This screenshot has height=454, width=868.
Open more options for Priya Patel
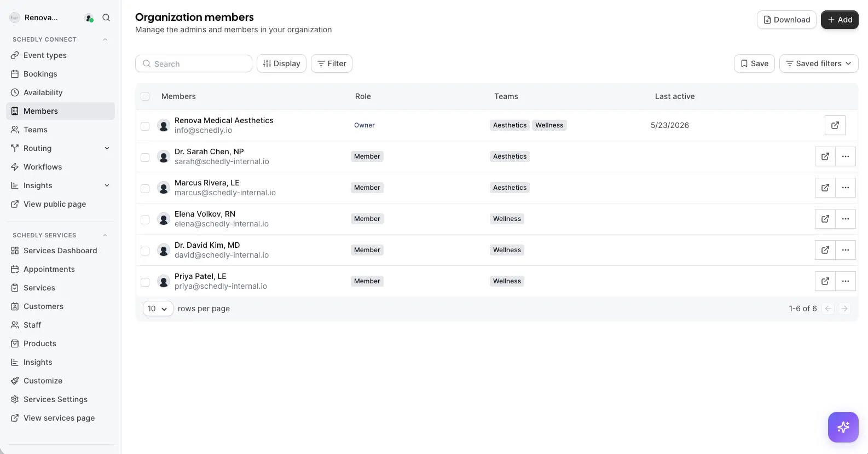click(x=846, y=281)
